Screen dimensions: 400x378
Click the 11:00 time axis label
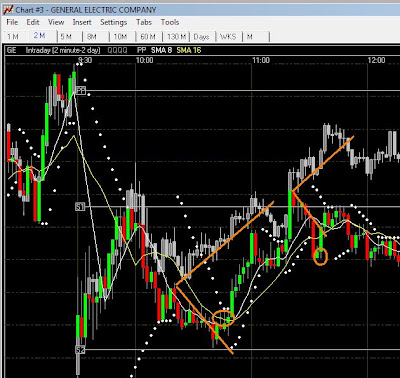(261, 60)
